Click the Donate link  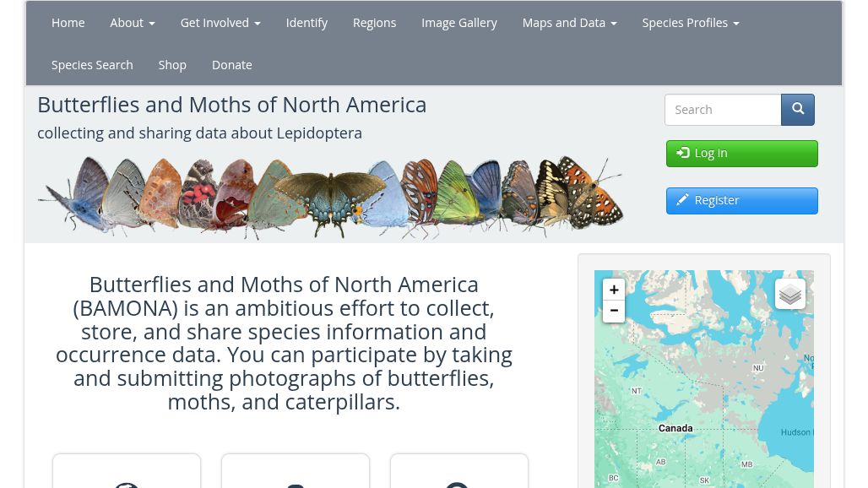231,65
